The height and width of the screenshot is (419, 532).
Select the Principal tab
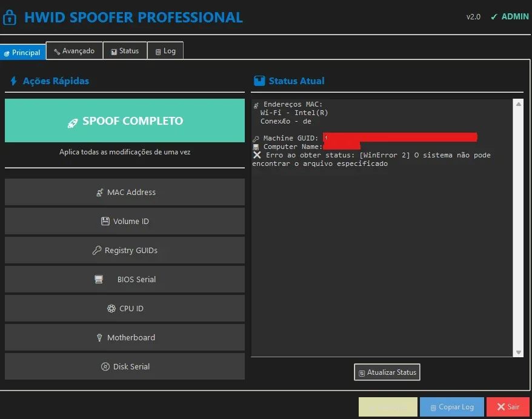click(23, 53)
